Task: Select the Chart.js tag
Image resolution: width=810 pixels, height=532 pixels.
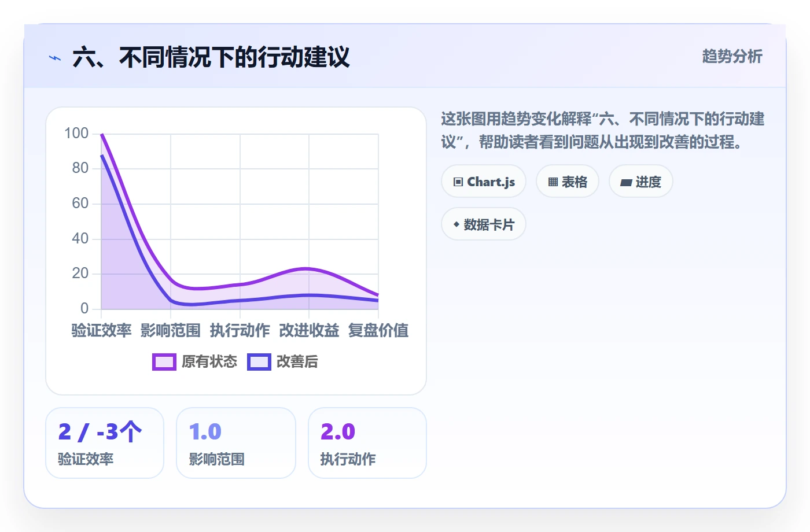Action: (x=484, y=182)
